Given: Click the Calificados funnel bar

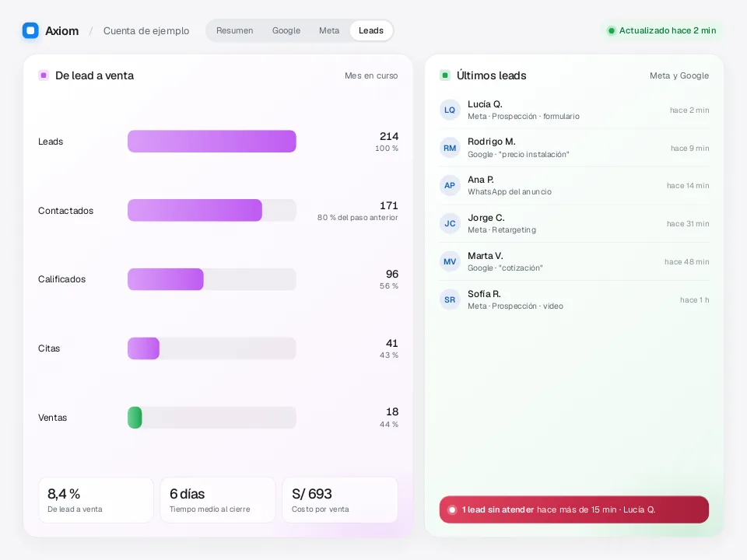Looking at the screenshot, I should point(165,279).
